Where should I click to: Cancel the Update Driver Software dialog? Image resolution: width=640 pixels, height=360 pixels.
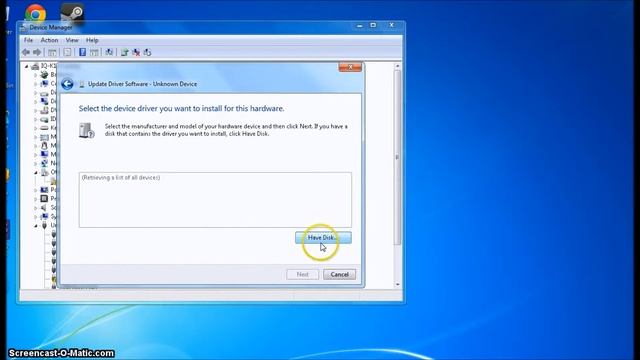pyautogui.click(x=339, y=274)
